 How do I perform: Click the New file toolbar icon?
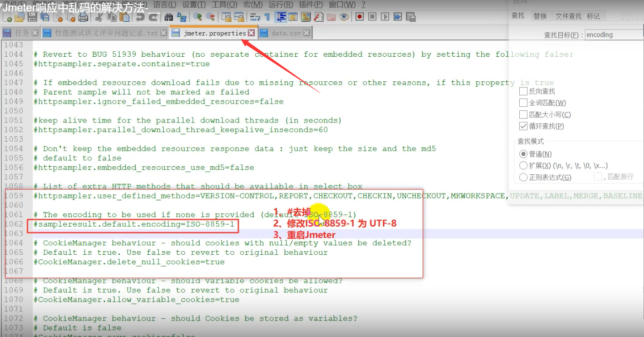[7, 17]
